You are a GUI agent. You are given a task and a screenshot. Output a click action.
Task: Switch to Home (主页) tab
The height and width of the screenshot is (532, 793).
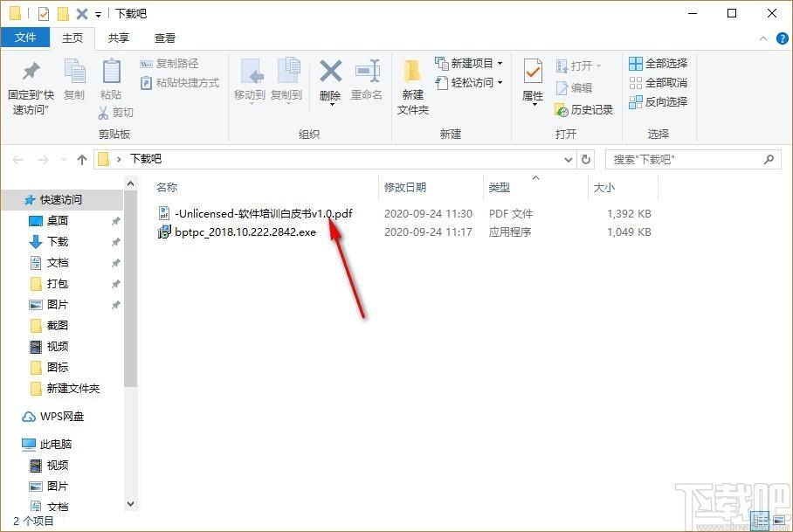[72, 38]
